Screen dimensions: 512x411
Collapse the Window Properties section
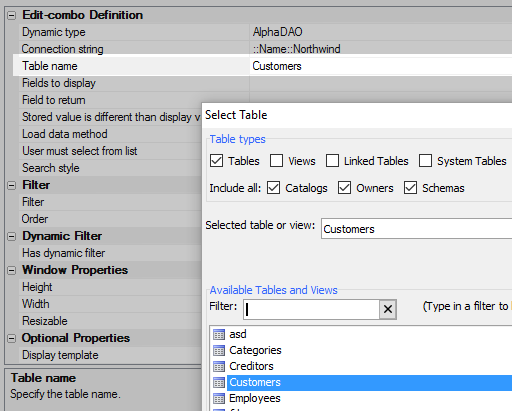pos(12,270)
